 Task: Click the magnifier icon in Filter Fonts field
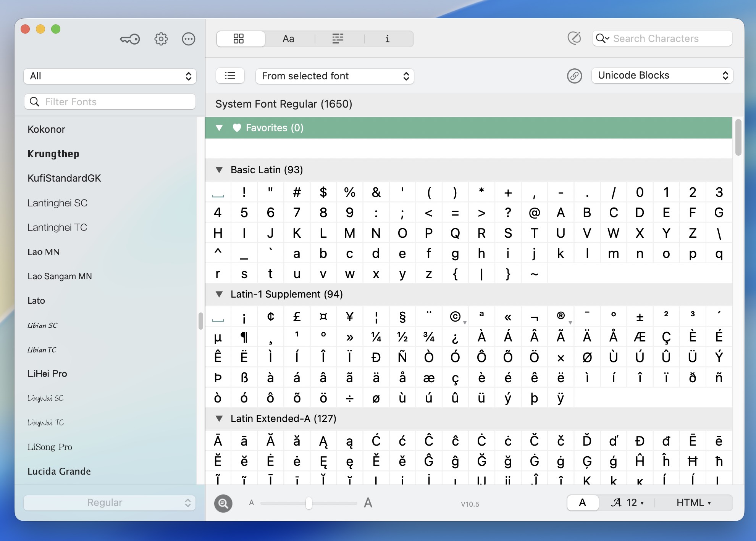click(x=34, y=101)
